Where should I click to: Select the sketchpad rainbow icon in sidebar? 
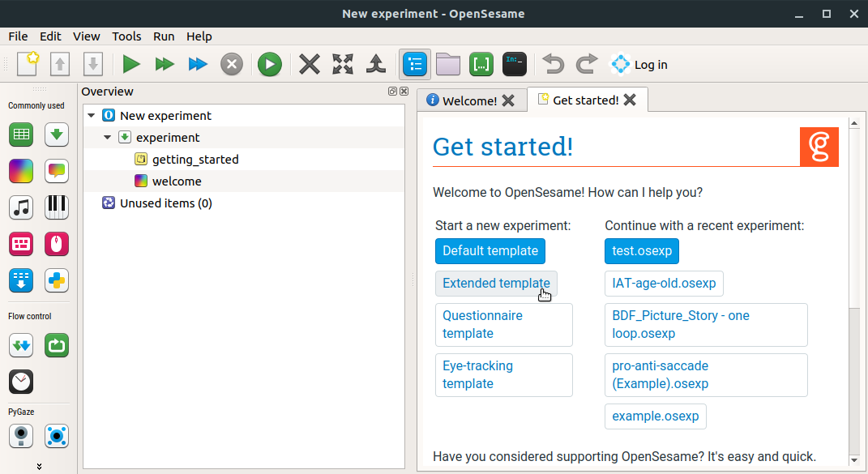coord(21,171)
